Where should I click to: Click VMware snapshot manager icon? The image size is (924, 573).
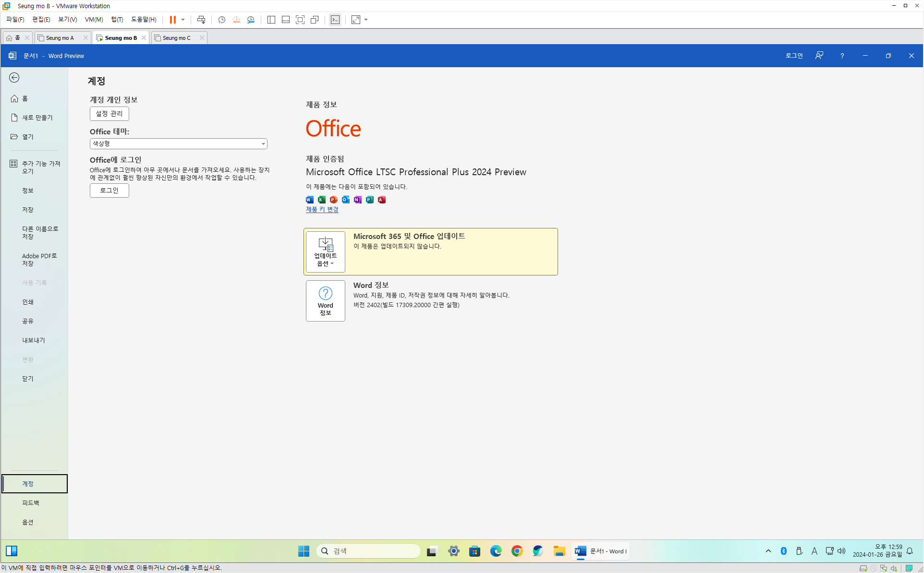(x=251, y=20)
